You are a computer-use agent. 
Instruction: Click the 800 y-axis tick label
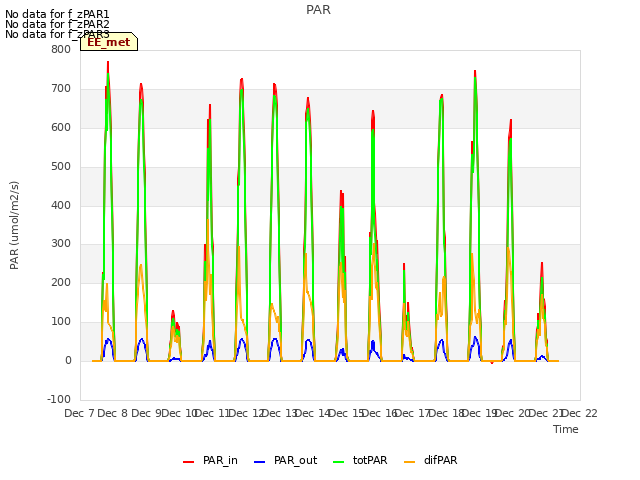61,50
